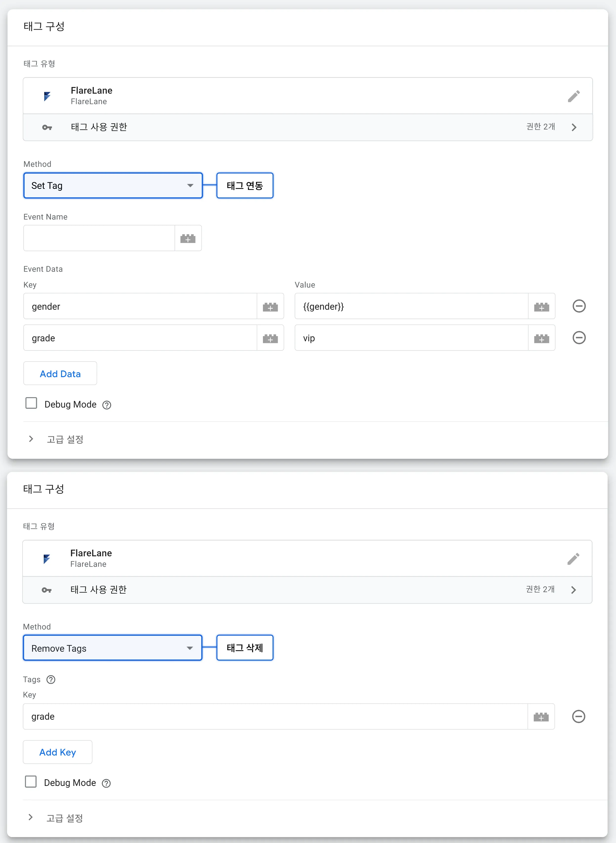Open the Remove Tags method dropdown
Image resolution: width=616 pixels, height=843 pixels.
pyautogui.click(x=113, y=648)
